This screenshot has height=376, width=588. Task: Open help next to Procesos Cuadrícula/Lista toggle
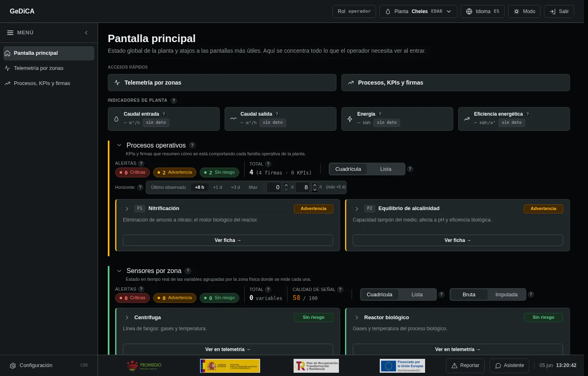(x=410, y=169)
